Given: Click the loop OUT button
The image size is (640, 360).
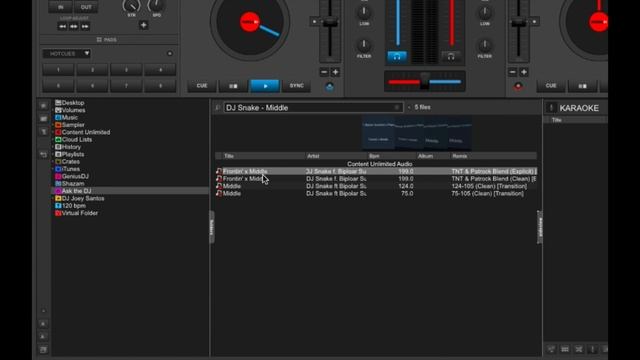Looking at the screenshot, I should pyautogui.click(x=86, y=7).
